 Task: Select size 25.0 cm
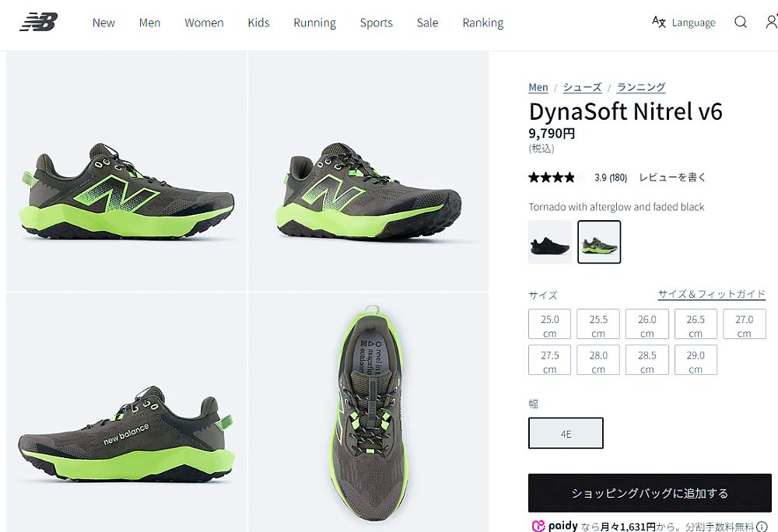[x=549, y=324]
